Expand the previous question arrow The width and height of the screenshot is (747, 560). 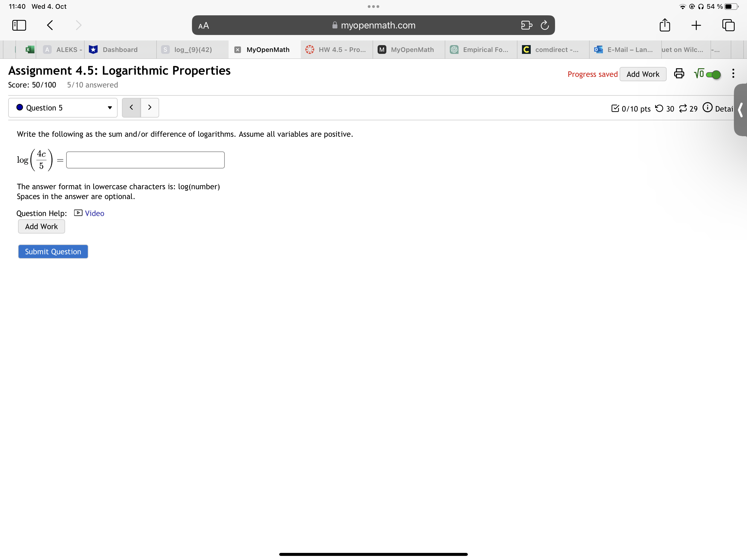coord(132,108)
